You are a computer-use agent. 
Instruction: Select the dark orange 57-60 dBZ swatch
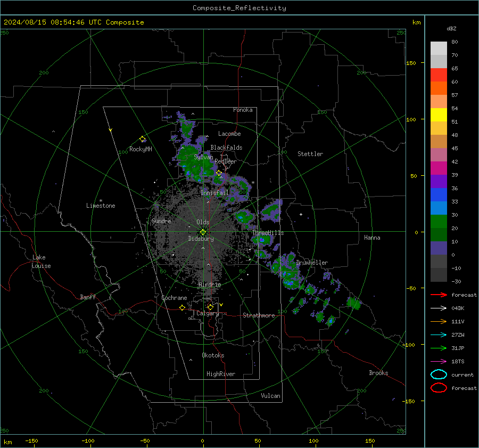[439, 88]
